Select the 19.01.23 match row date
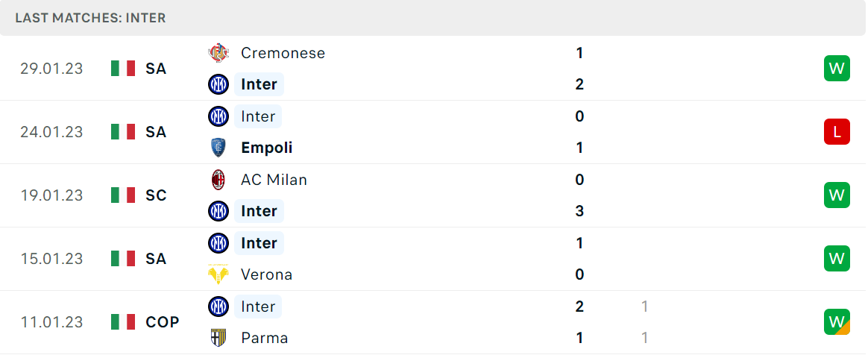This screenshot has width=868, height=355. tap(51, 195)
